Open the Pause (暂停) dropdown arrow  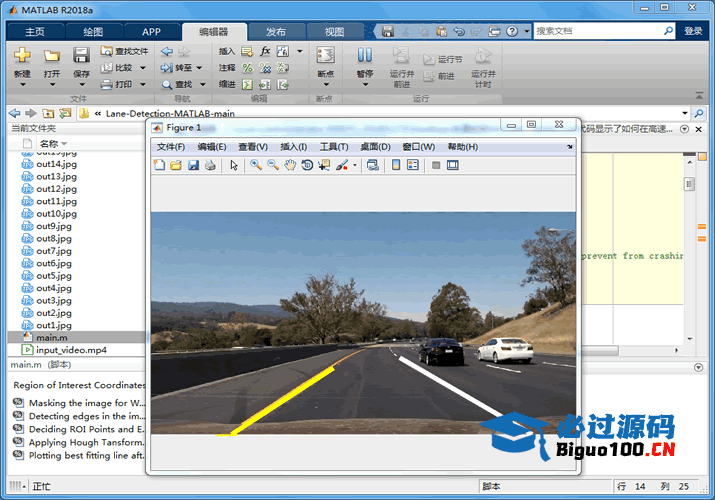coord(365,84)
